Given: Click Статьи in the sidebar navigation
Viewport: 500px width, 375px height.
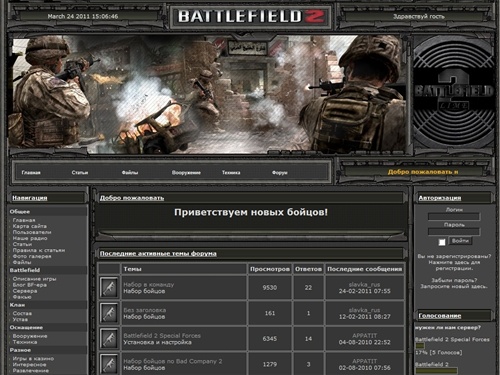Looking at the screenshot, I should [22, 244].
